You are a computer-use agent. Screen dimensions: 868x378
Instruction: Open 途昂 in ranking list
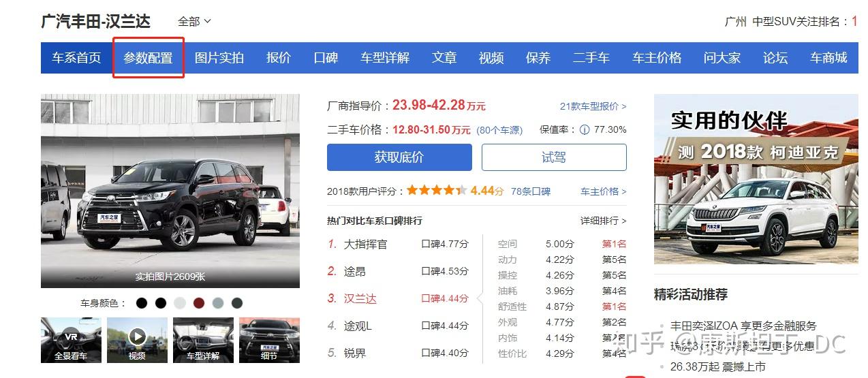click(x=354, y=271)
